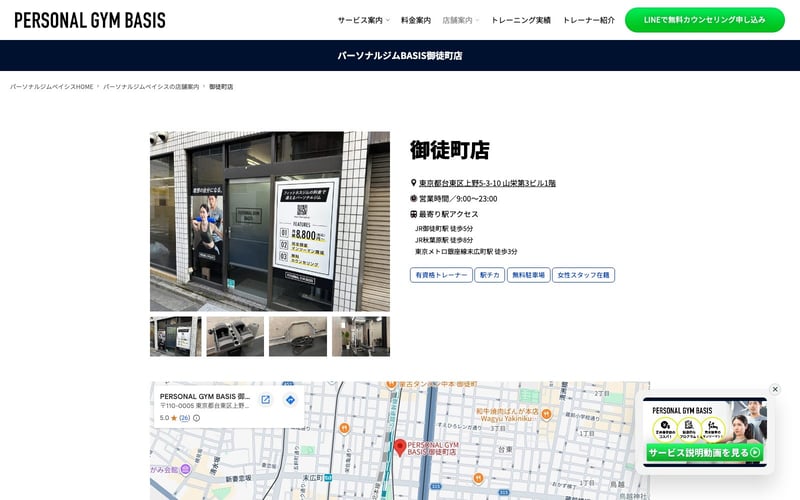Close the service video popup
The image size is (800, 500).
coord(775,389)
